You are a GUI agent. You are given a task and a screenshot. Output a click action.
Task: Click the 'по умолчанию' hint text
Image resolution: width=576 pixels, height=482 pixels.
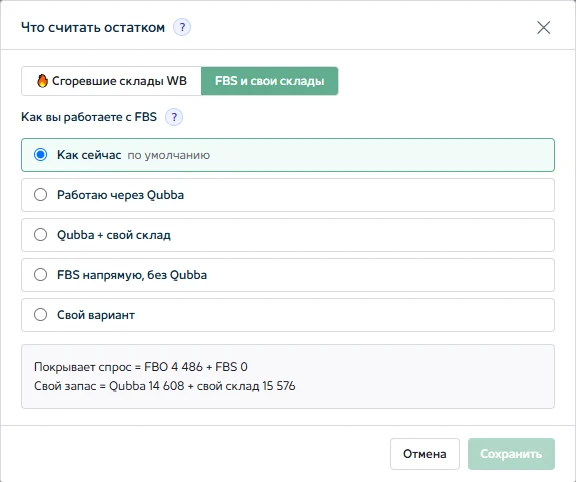[x=169, y=155]
